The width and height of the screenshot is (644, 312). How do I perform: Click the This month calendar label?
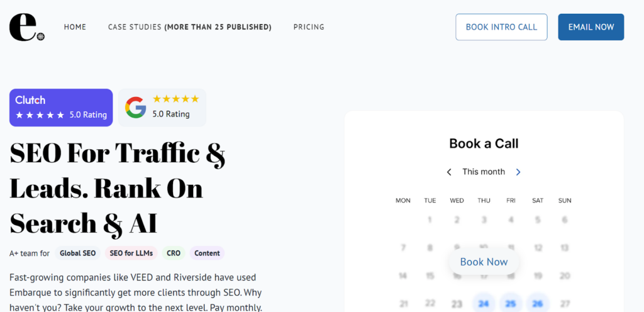484,172
